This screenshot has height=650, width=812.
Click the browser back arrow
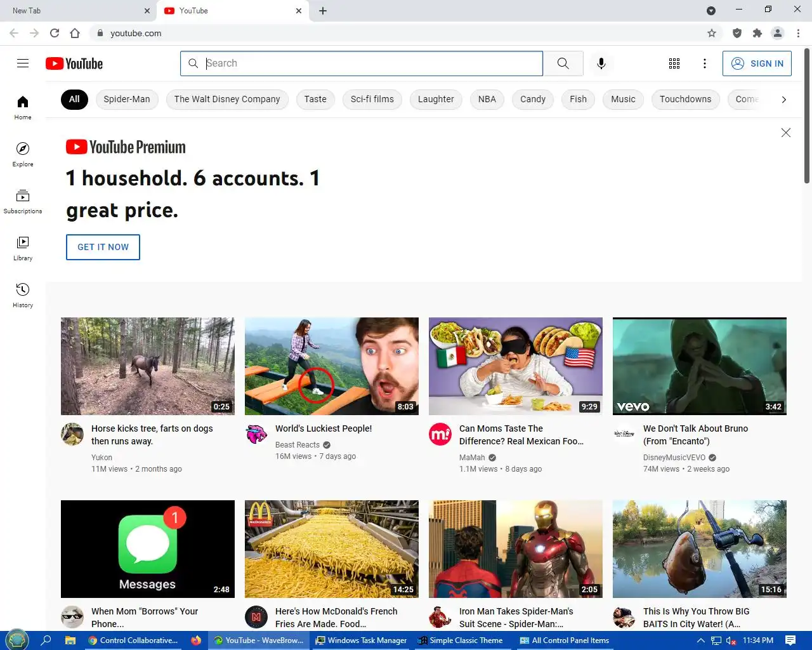click(x=14, y=33)
